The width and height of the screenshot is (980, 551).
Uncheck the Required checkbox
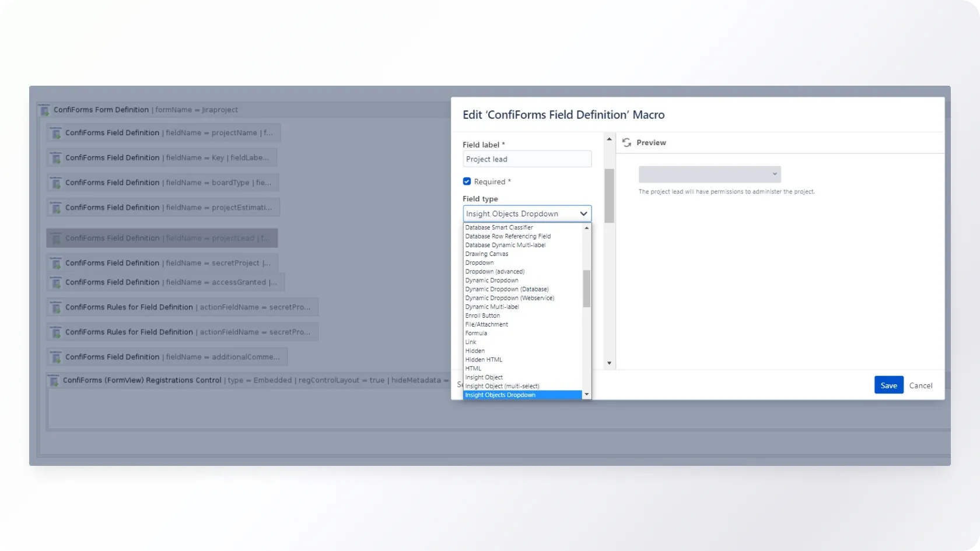(467, 181)
